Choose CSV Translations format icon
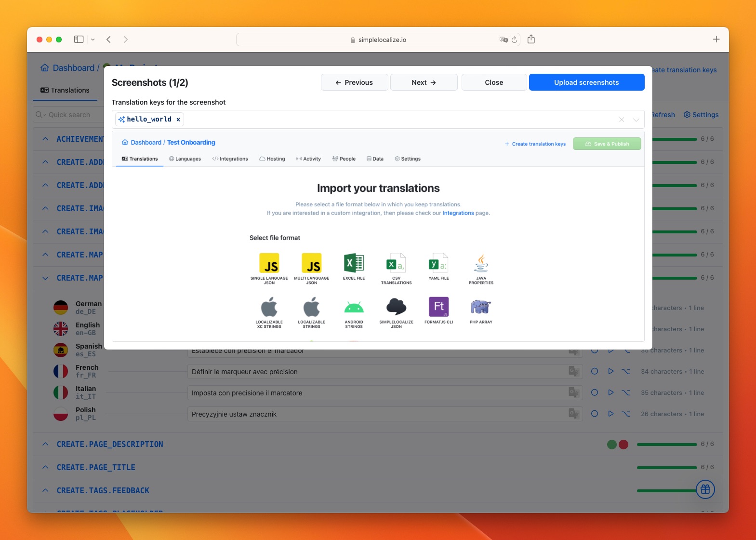756x540 pixels. 396,263
